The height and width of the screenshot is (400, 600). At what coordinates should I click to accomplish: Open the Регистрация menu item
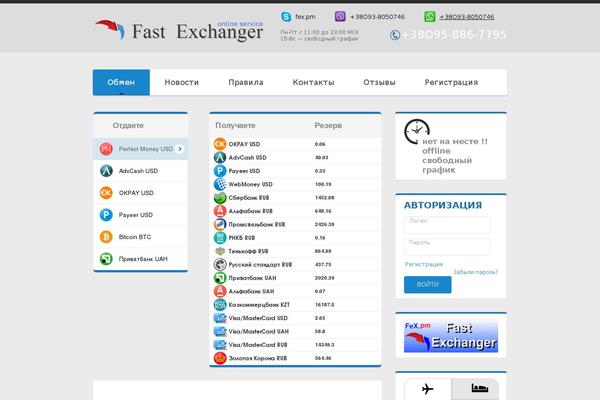pos(451,82)
